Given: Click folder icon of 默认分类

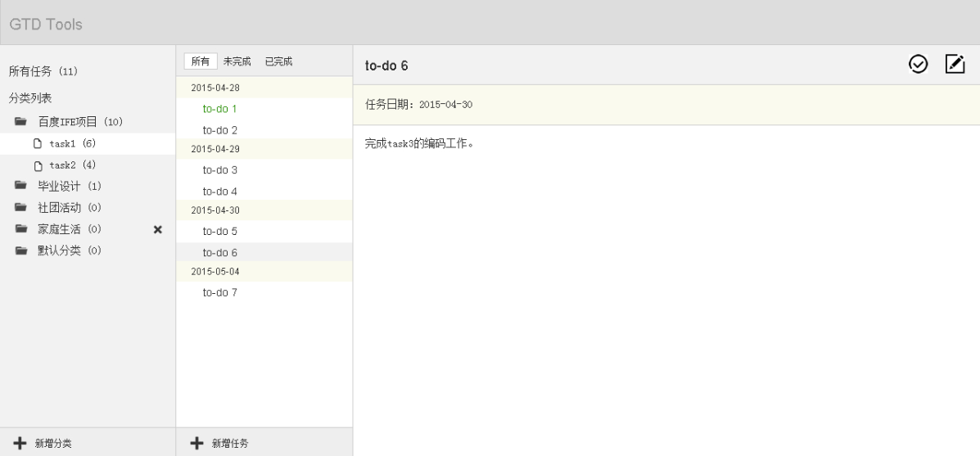Looking at the screenshot, I should (x=21, y=251).
